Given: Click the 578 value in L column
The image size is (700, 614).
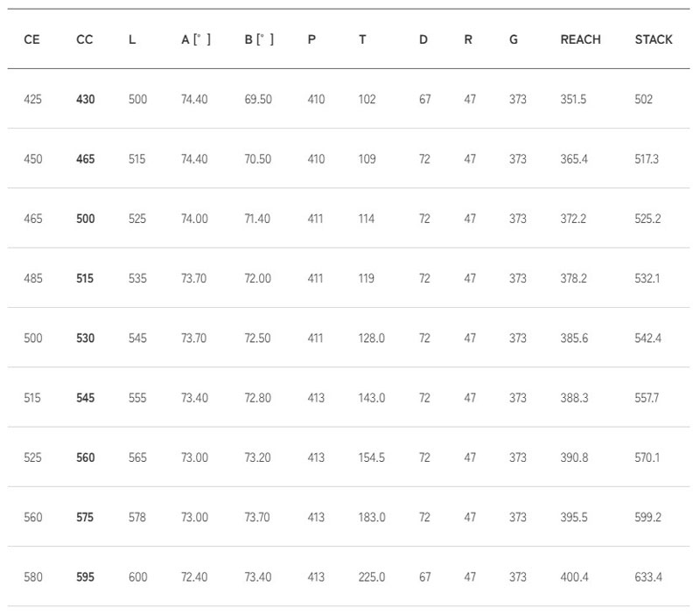Looking at the screenshot, I should coord(137,518).
